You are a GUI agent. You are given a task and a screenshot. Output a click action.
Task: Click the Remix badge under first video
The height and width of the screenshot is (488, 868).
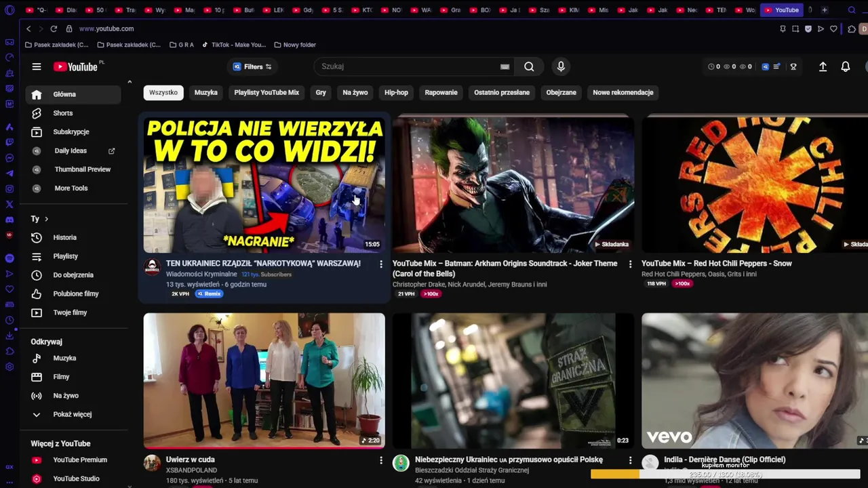[x=210, y=293]
